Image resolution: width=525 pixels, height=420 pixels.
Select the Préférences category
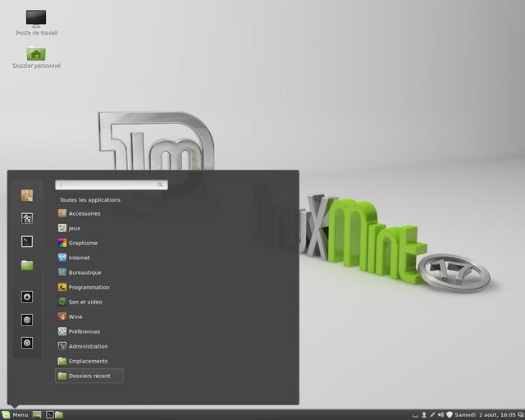[x=84, y=331]
